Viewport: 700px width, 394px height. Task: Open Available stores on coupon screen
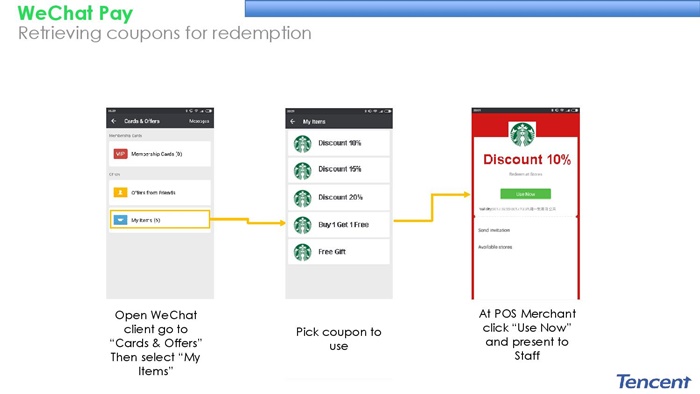point(495,247)
